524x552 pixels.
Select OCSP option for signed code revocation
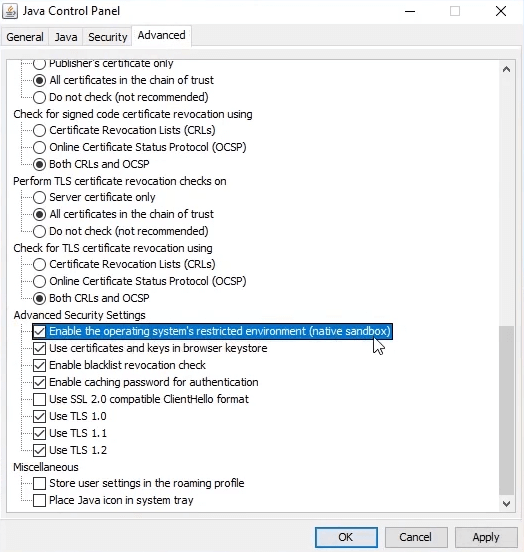[39, 147]
